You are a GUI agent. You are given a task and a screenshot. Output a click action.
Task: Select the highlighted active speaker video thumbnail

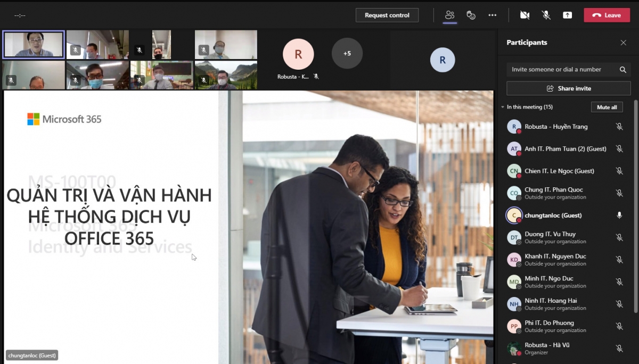[34, 44]
